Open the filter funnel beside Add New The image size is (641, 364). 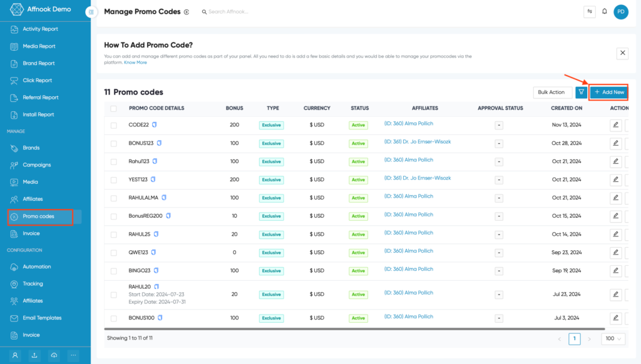pyautogui.click(x=582, y=92)
